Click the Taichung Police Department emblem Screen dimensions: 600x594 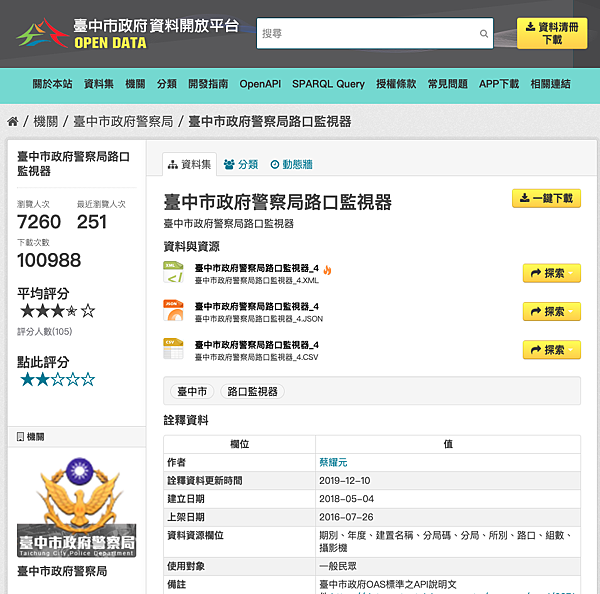pyautogui.click(x=77, y=507)
